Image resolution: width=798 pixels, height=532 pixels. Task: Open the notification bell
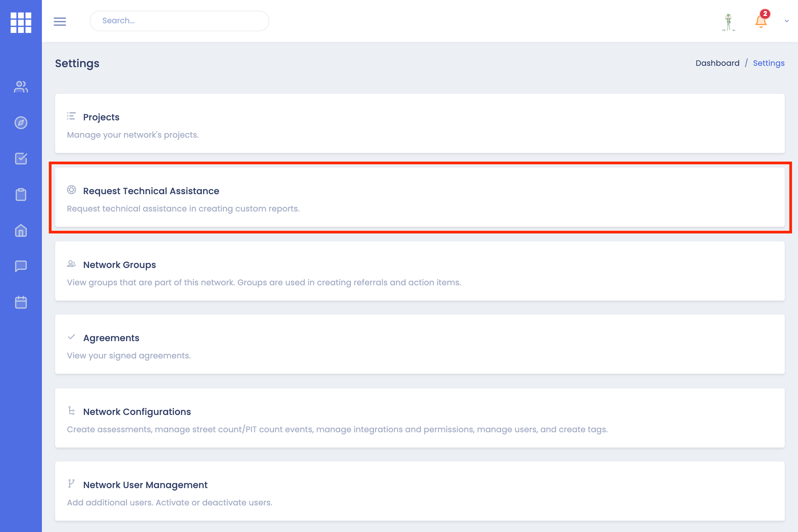[761, 21]
